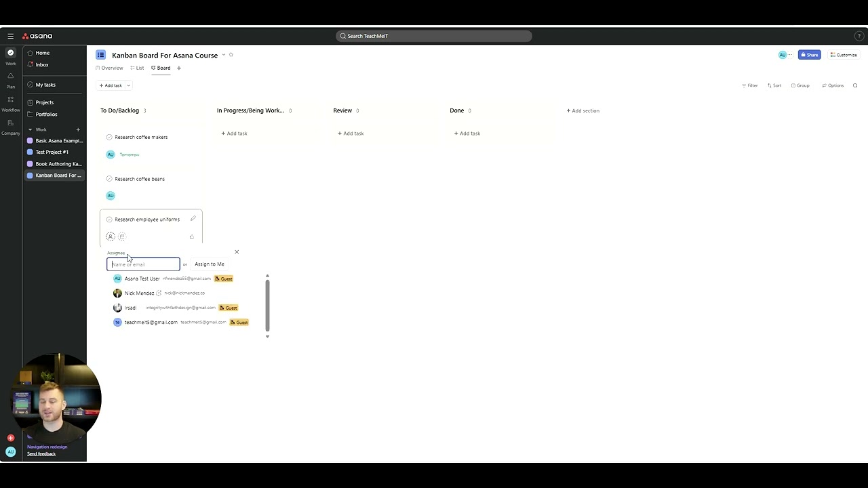868x488 pixels.
Task: Open Sort on the board toolbar
Action: (774, 85)
